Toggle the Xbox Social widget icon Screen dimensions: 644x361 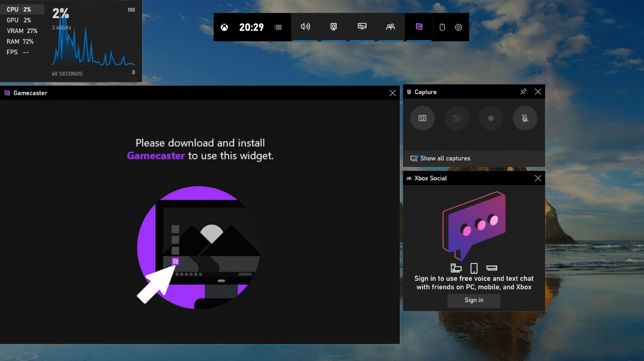coord(390,27)
